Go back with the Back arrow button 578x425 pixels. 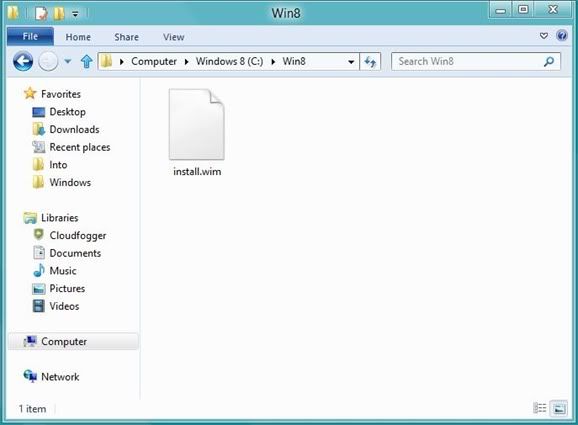(x=23, y=61)
